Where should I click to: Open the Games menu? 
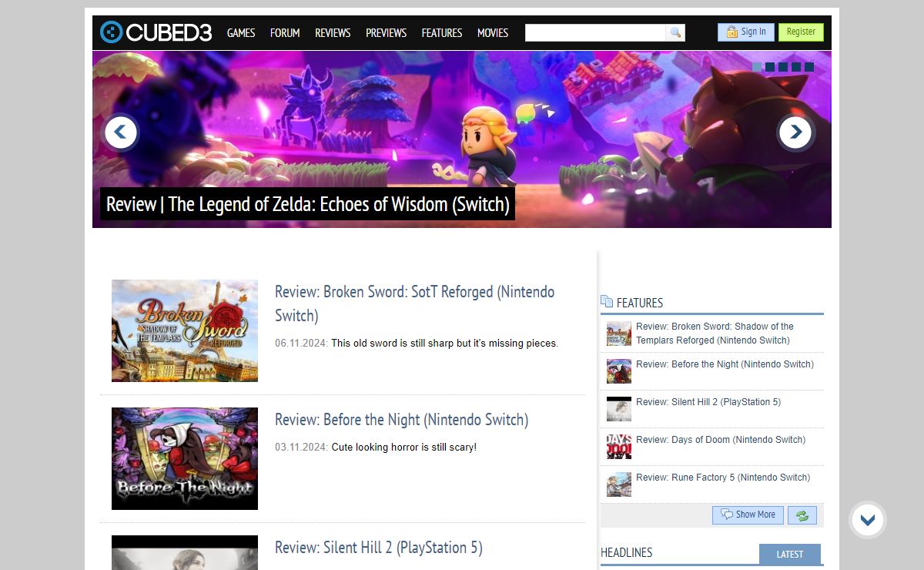(x=241, y=33)
